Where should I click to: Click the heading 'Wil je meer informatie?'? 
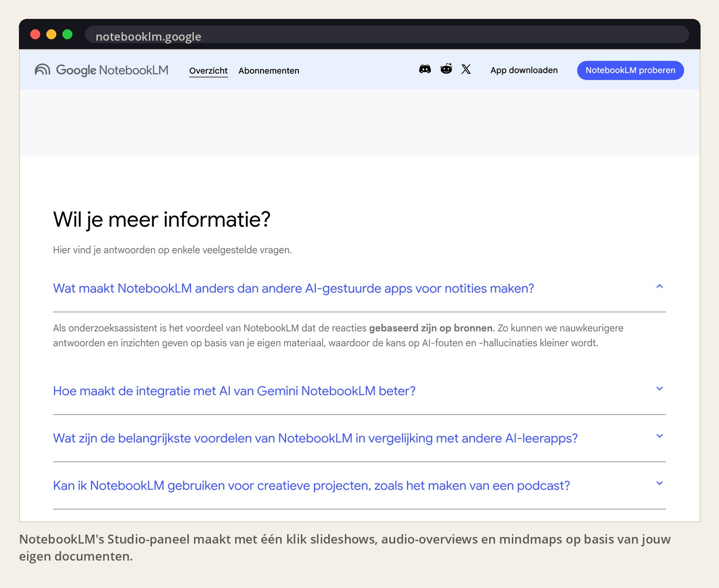pos(162,220)
